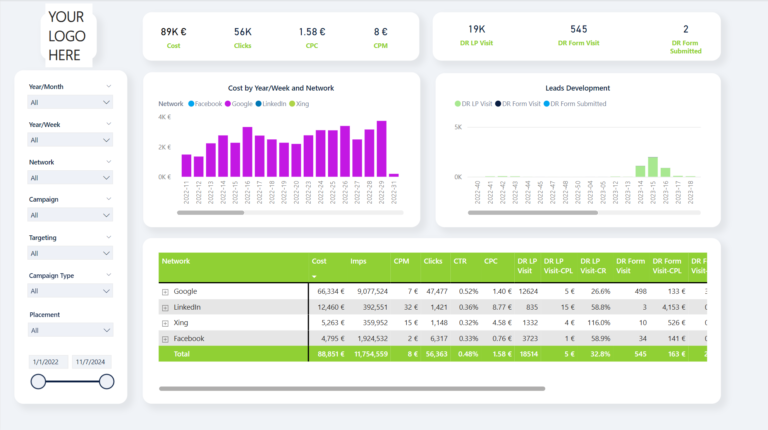Click the 56K Clicks card
This screenshot has width=768, height=430.
click(x=242, y=37)
